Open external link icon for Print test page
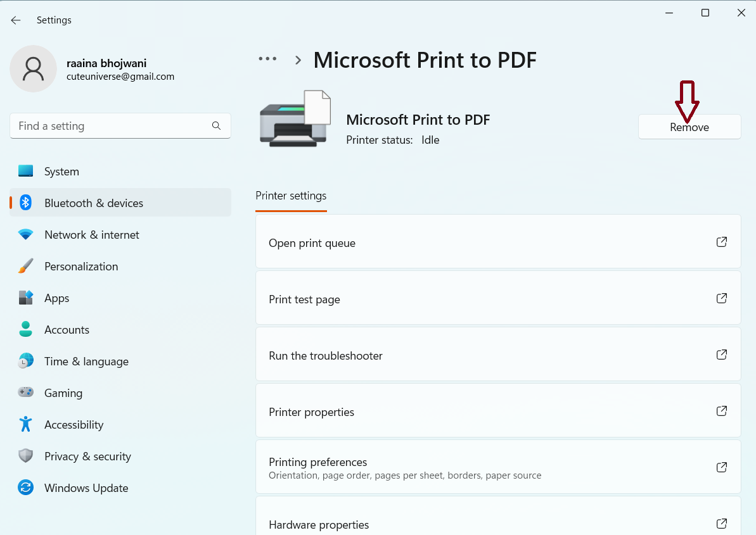 pos(721,298)
